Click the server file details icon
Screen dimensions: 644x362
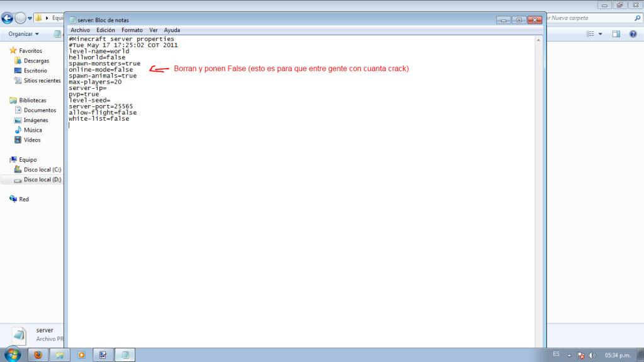pos(19,336)
